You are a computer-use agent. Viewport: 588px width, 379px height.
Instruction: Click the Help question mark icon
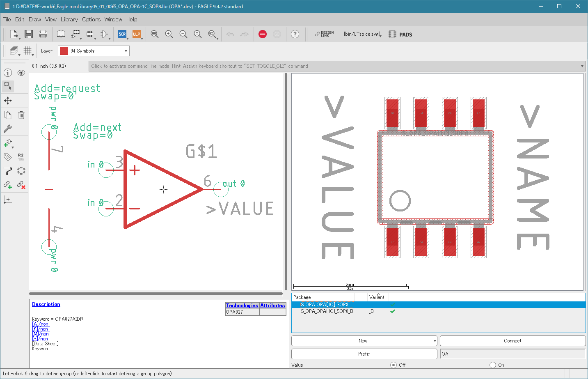295,34
